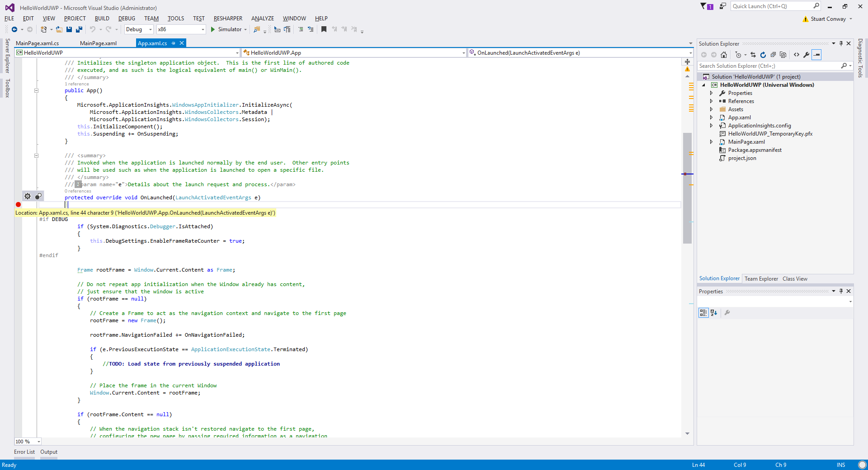The width and height of the screenshot is (868, 470).
Task: Open the RESHARPER menu
Action: [x=228, y=19]
